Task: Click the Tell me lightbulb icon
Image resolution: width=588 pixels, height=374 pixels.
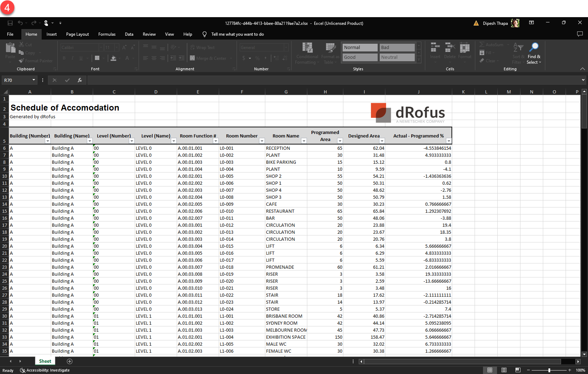Action: pyautogui.click(x=205, y=34)
